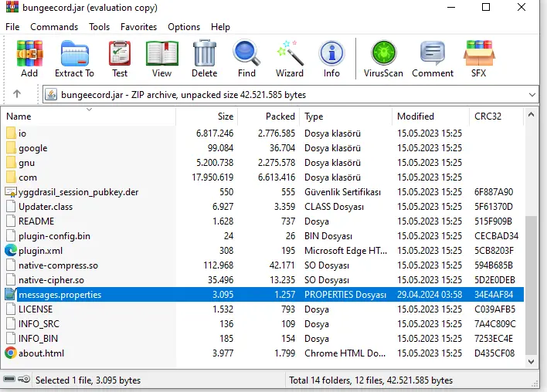547x392 pixels.
Task: Select the LICENSE file
Action: coord(36,309)
